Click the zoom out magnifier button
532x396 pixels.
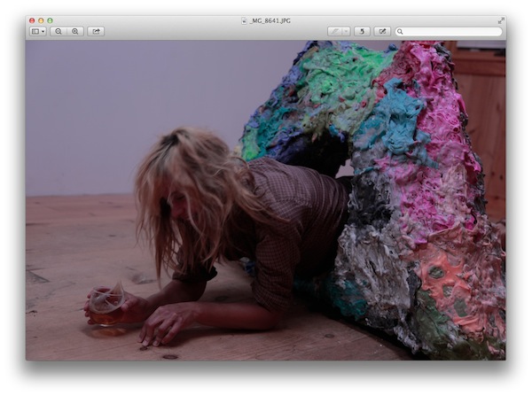pos(59,31)
